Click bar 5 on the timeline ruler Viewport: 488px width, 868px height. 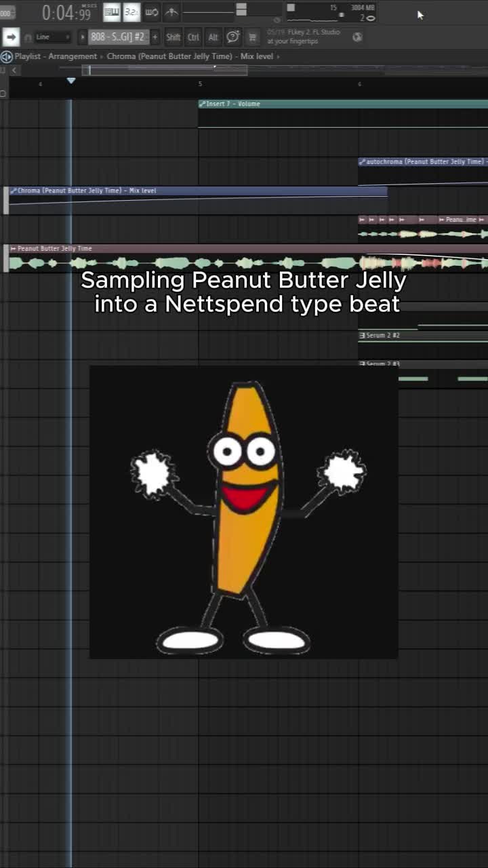point(200,83)
